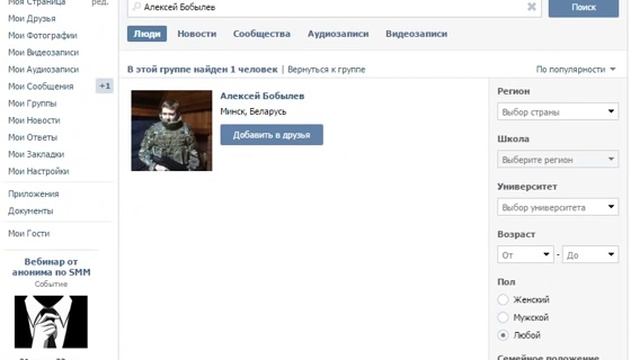This screenshot has height=360, width=640.
Task: Click into the Алексей Бобылев search input
Action: click(x=334, y=7)
